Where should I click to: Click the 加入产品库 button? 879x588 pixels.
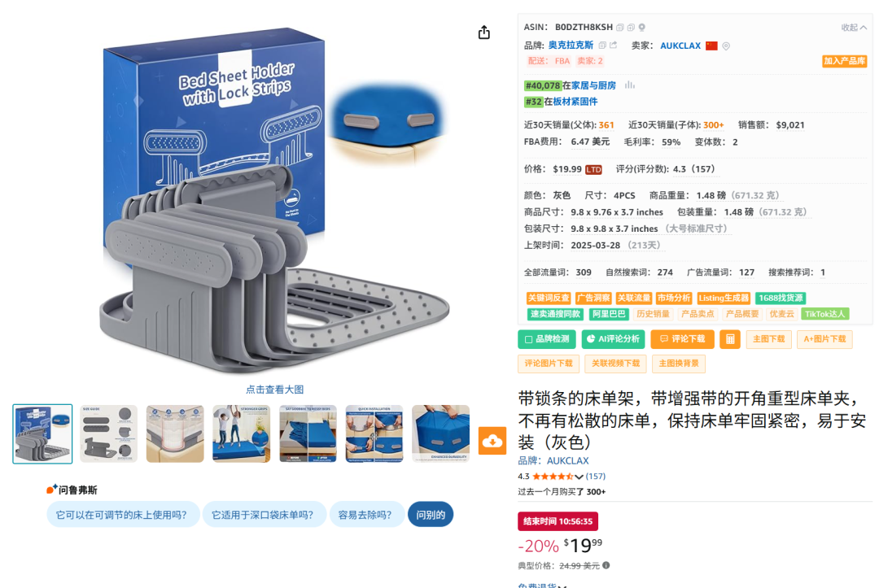(844, 61)
